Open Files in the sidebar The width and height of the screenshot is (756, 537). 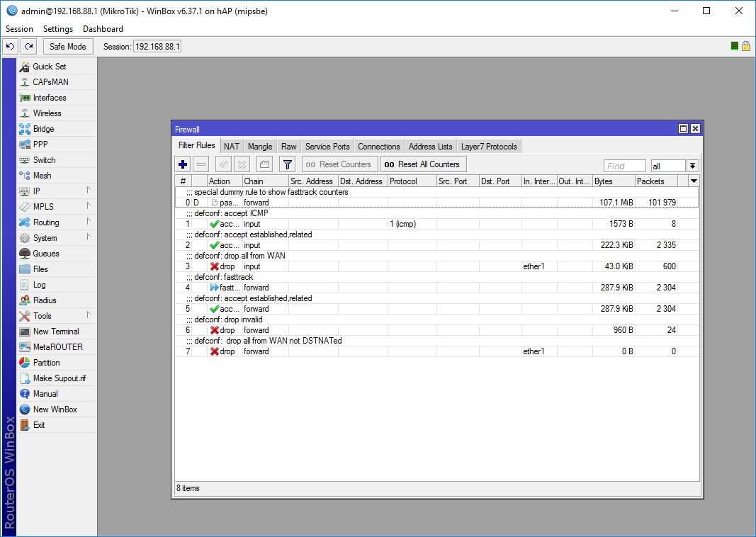(x=57, y=269)
